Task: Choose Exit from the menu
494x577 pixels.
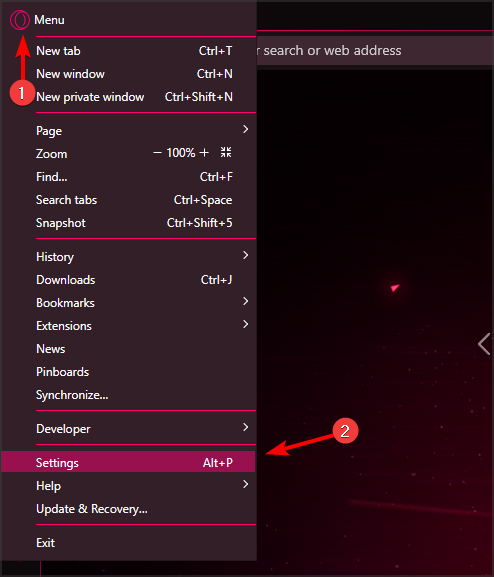Action: pyautogui.click(x=128, y=543)
